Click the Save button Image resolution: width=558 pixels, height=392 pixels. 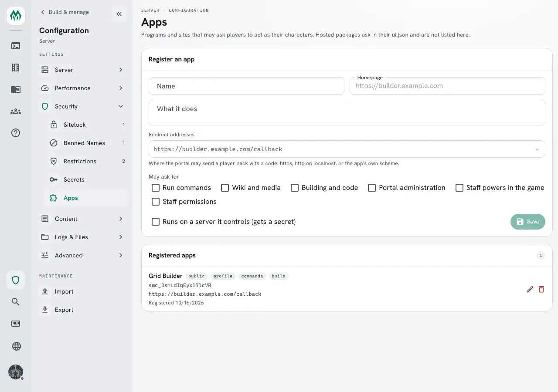[528, 222]
